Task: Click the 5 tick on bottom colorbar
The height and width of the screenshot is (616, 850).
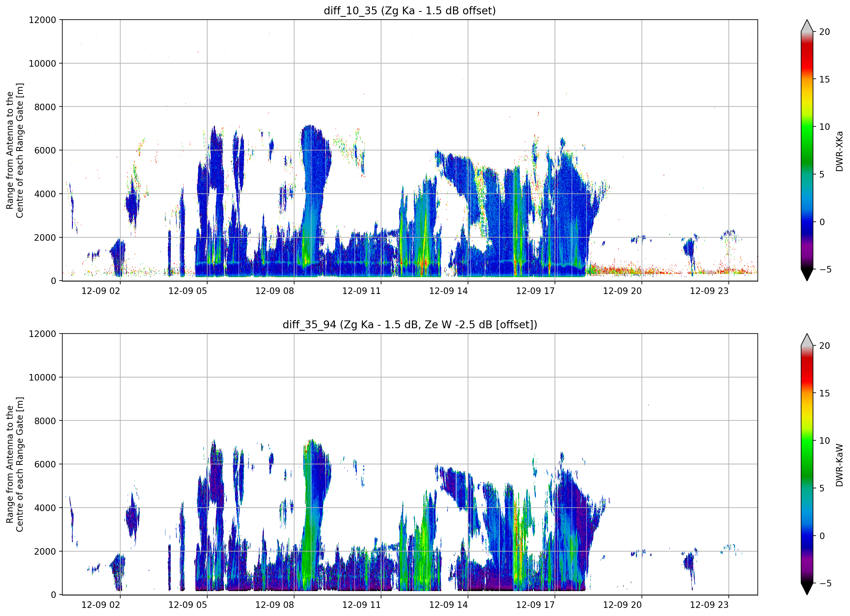Action: [822, 488]
